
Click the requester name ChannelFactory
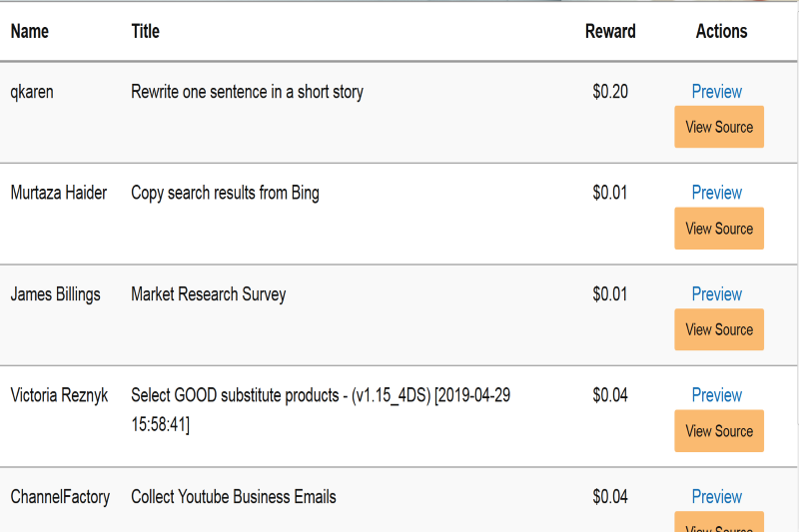coord(60,497)
